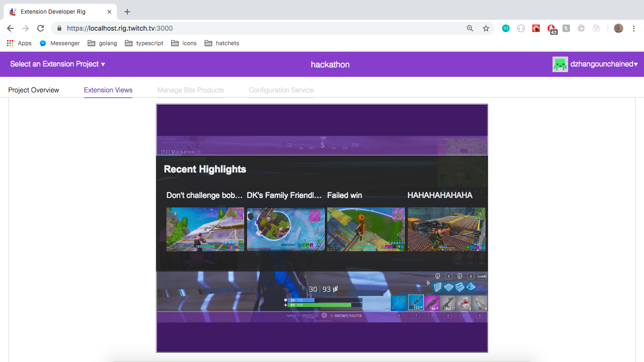Screen dimensions: 644x362
Task: Open the curly-braces JSON extension icon
Action: click(x=521, y=28)
